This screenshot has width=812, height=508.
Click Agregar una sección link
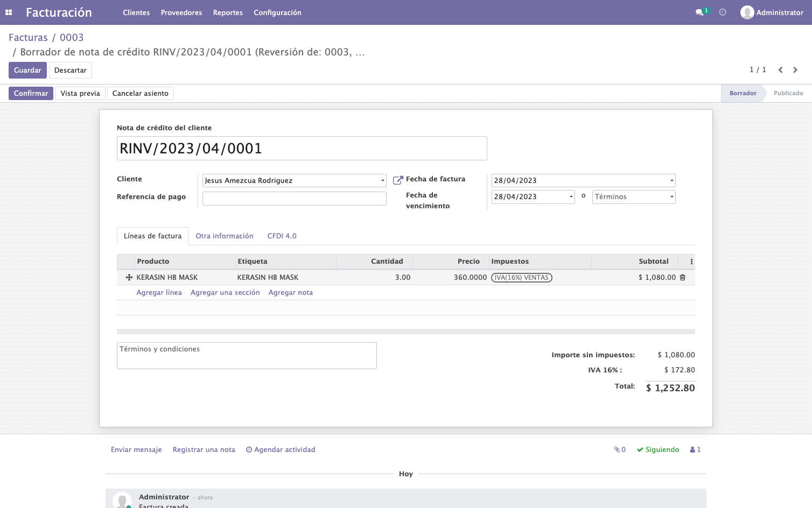coord(225,293)
